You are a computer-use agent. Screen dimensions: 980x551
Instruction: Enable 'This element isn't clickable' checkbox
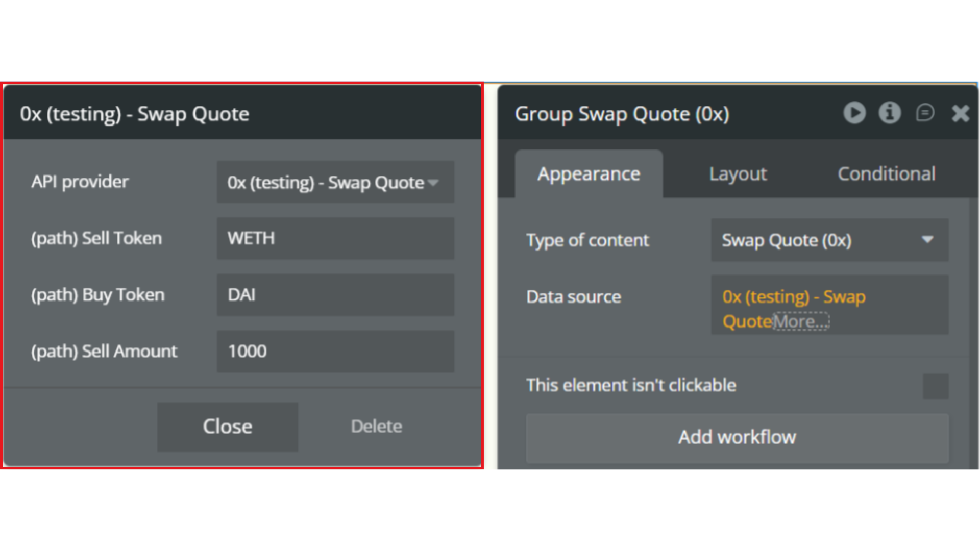pos(936,386)
